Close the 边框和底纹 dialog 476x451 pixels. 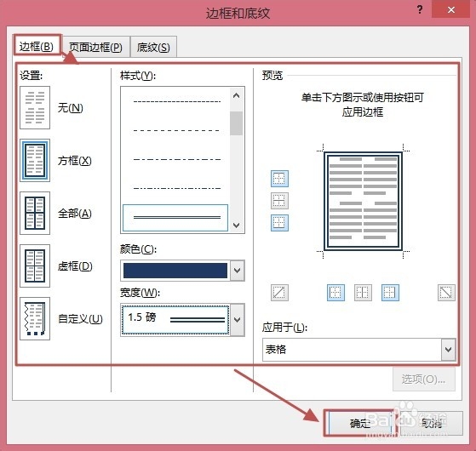451,9
